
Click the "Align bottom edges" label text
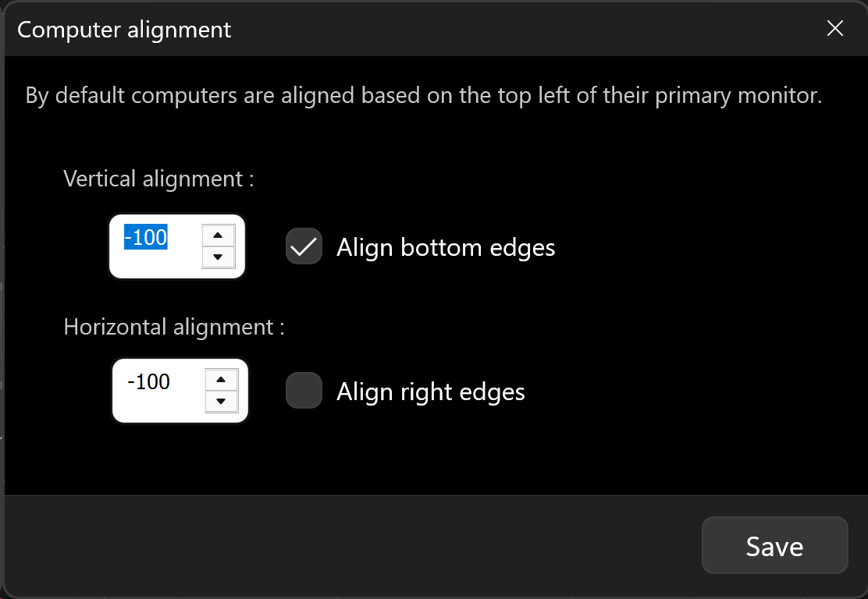tap(446, 247)
